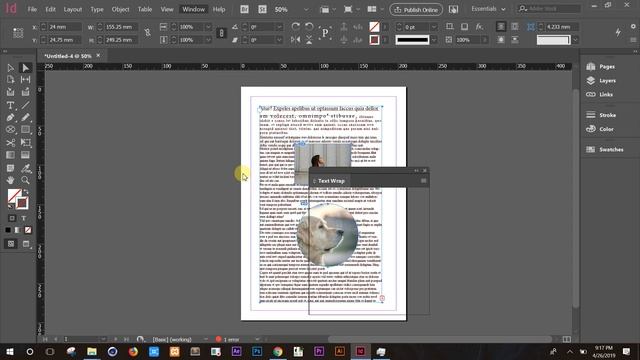
Task: Toggle formatting affects text button
Action: (24, 218)
